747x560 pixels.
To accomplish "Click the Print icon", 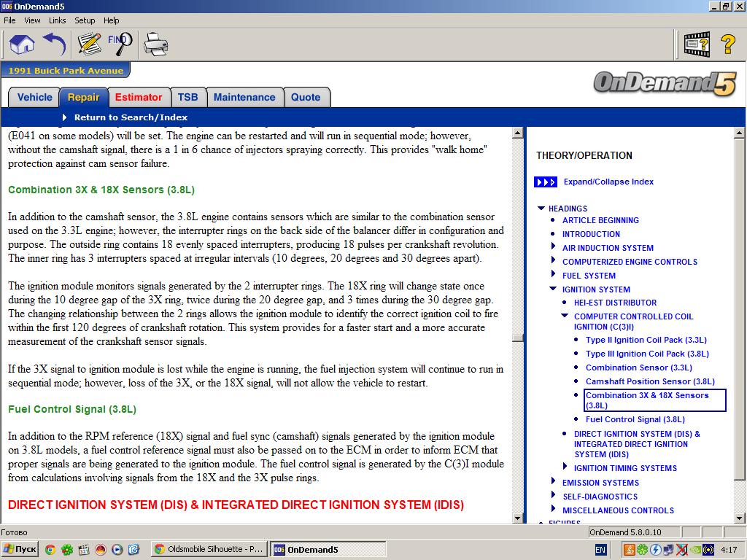I will click(155, 44).
